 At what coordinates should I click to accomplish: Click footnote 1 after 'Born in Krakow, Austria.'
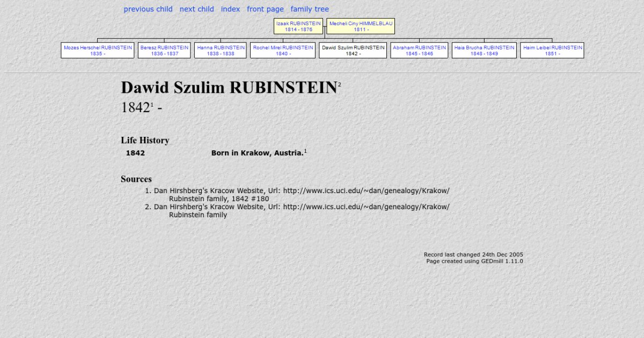305,151
